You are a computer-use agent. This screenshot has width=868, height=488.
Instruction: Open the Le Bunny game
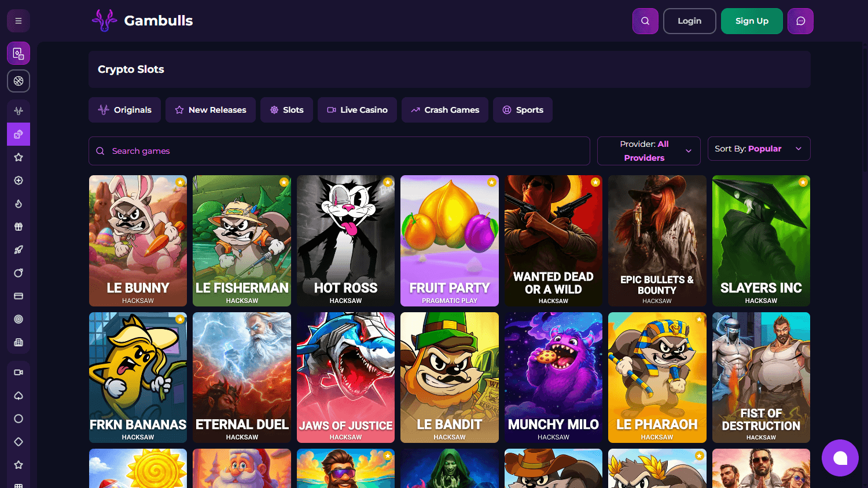click(138, 241)
